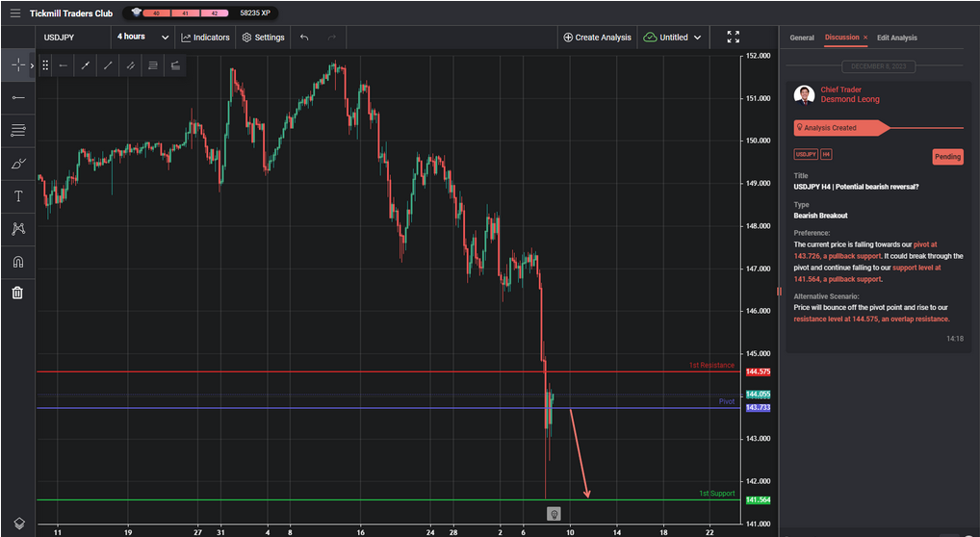The height and width of the screenshot is (537, 980).
Task: Click the 152.000 price axis label
Action: [758, 56]
